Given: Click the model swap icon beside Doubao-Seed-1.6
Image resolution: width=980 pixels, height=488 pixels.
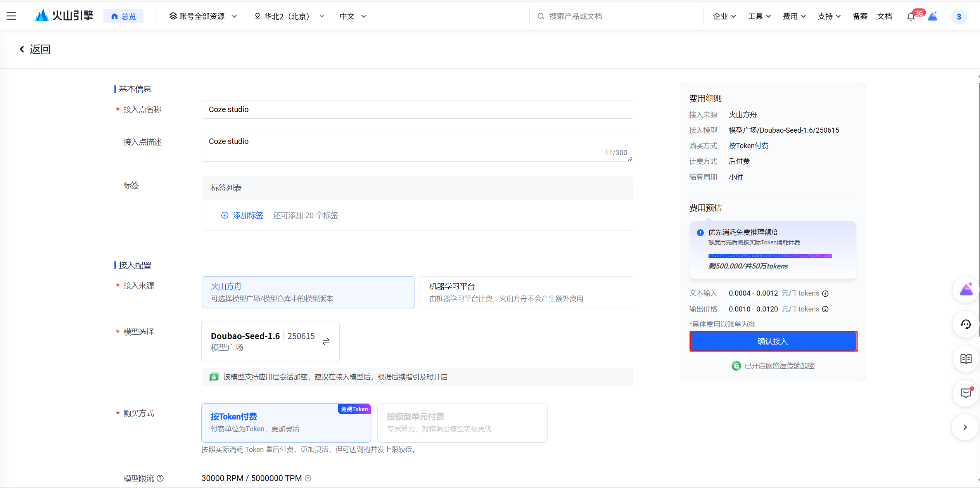Looking at the screenshot, I should (326, 341).
